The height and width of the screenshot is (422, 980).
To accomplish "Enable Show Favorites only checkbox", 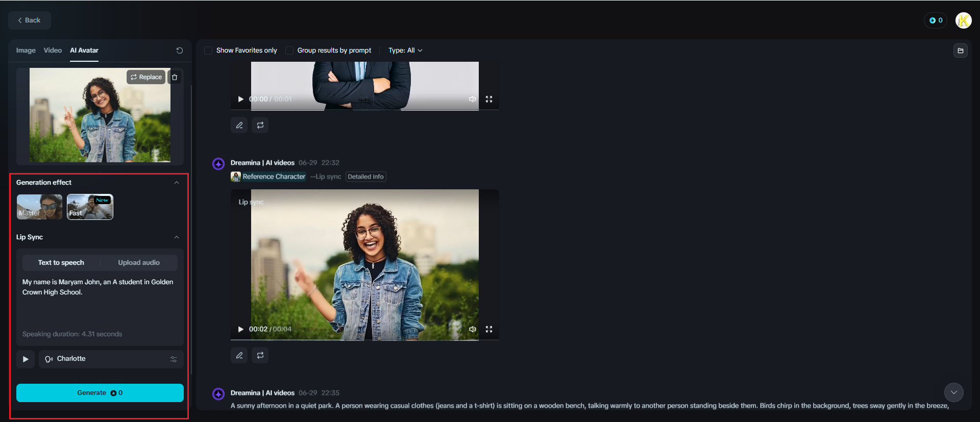I will pyautogui.click(x=208, y=51).
